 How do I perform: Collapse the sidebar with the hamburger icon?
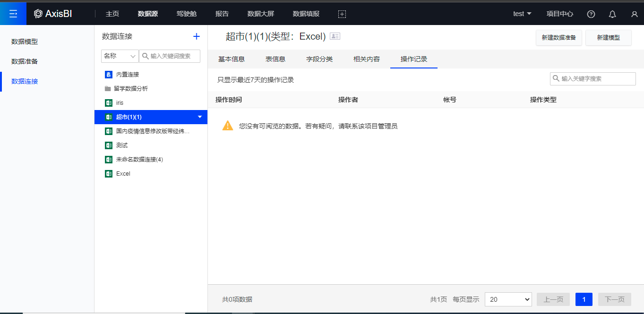[13, 14]
